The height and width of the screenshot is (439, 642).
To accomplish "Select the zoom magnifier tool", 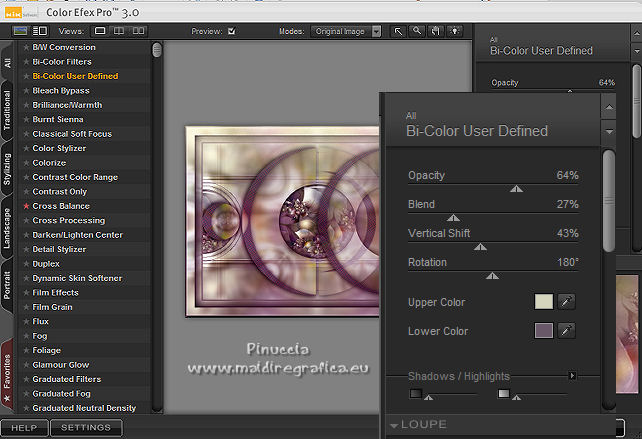I will [x=417, y=31].
